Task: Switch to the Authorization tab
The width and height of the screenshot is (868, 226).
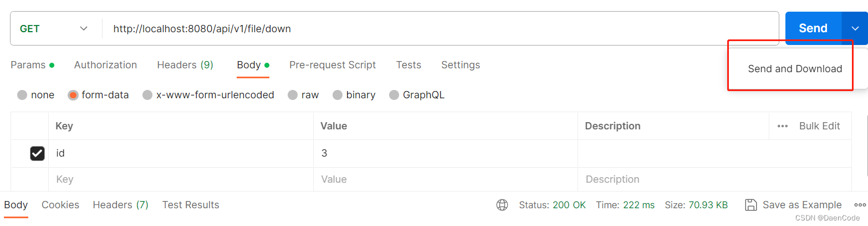Action: click(105, 65)
